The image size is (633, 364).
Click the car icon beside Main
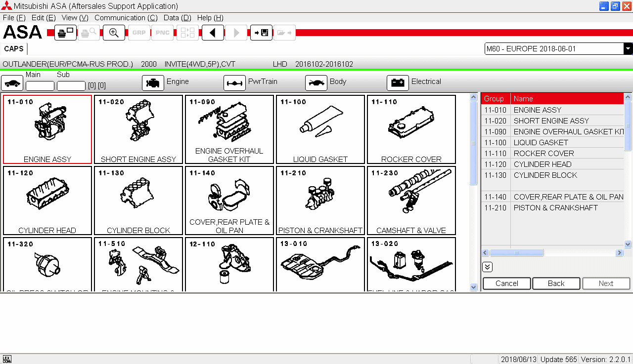pos(12,83)
